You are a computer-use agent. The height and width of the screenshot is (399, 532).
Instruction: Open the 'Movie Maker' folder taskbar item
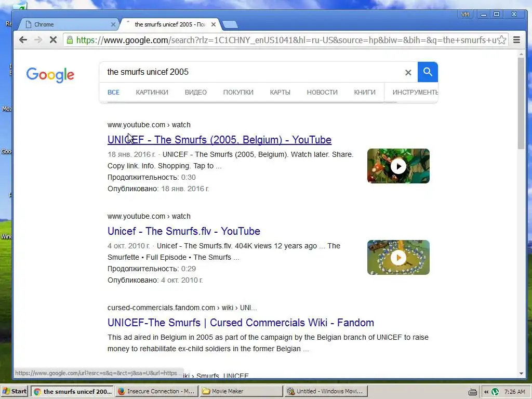point(241,391)
